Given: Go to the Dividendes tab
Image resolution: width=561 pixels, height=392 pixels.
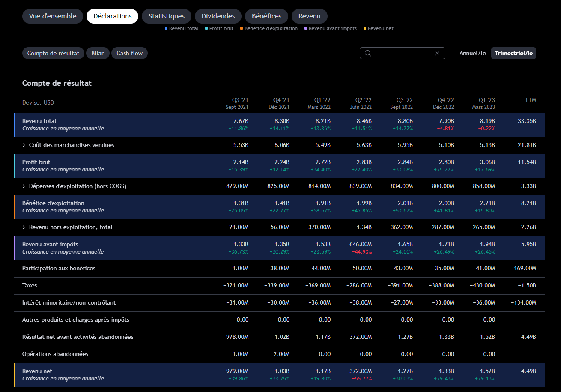Looking at the screenshot, I should [x=218, y=16].
